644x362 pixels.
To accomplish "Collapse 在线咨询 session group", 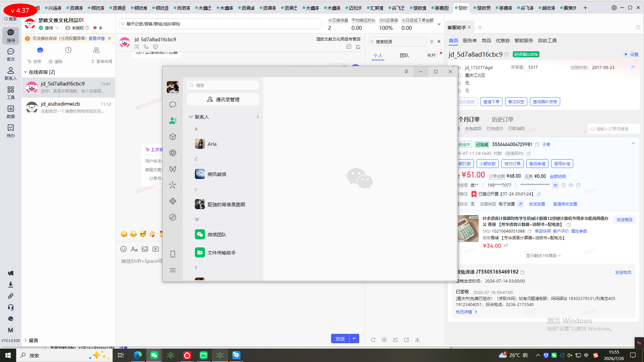I will coord(25,72).
